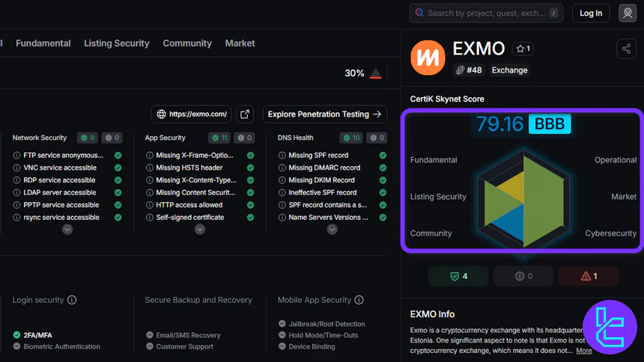The image size is (644, 362).
Task: Click info icon for Ineffective SPF record
Action: 282,192
